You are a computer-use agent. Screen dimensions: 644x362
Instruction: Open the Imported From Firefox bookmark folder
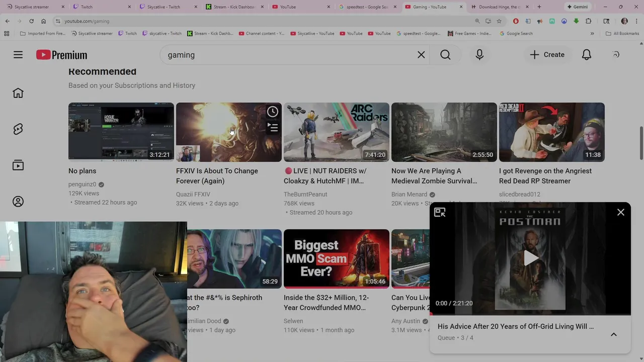42,34
